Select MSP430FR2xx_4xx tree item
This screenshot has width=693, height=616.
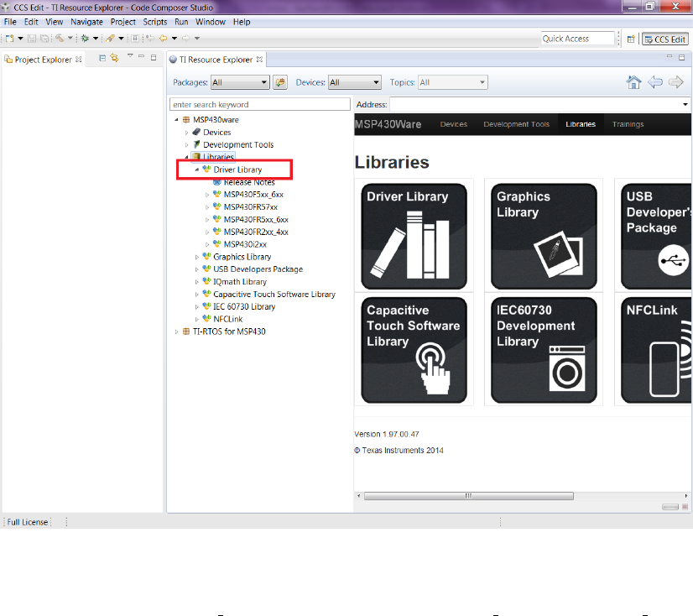tap(256, 232)
